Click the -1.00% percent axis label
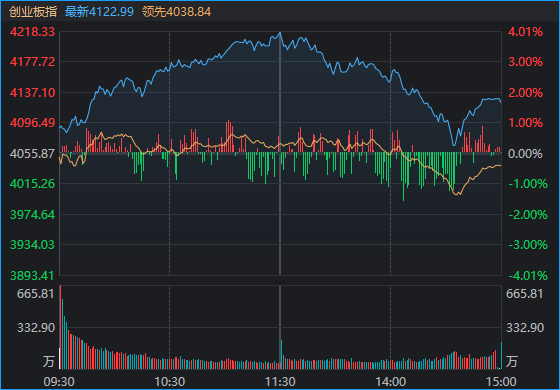This screenshot has height=390, width=560. click(x=528, y=184)
